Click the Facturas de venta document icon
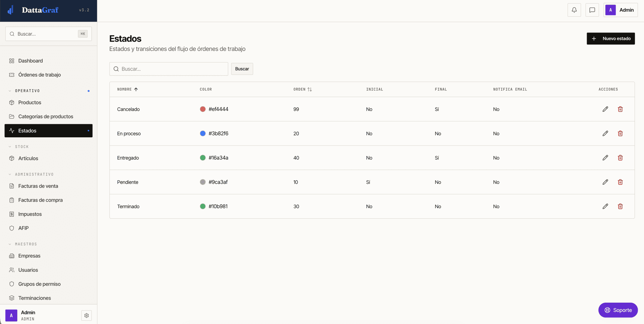The width and height of the screenshot is (644, 324). coord(12,186)
